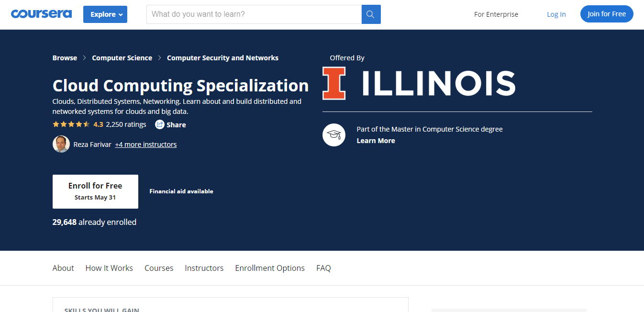The height and width of the screenshot is (312, 644).
Task: Navigate to Computer Science breadcrumb
Action: pyautogui.click(x=122, y=58)
